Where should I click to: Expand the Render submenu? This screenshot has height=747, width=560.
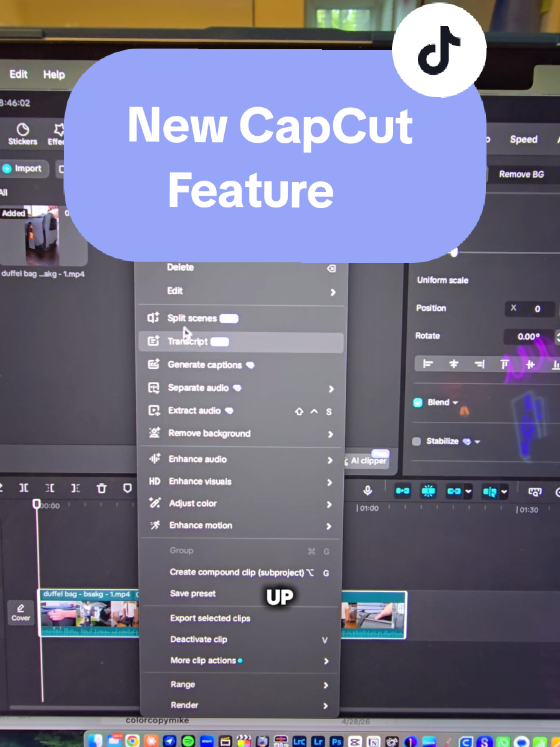coord(325,705)
